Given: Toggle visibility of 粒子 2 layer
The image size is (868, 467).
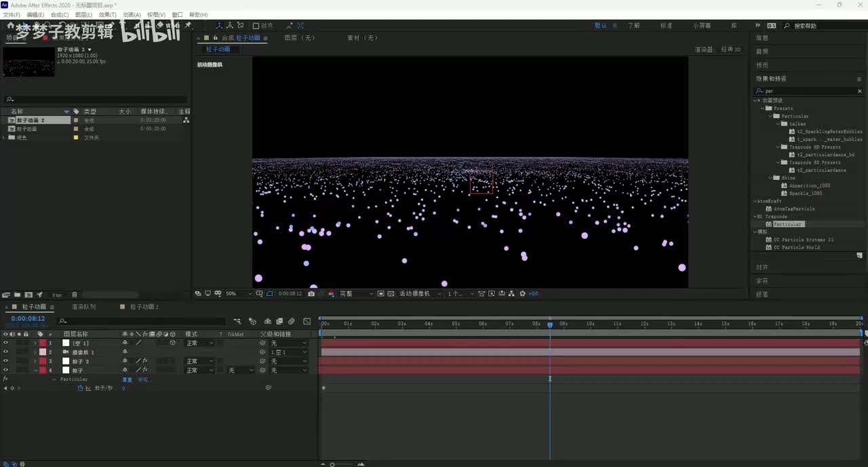Looking at the screenshot, I should coord(5,361).
